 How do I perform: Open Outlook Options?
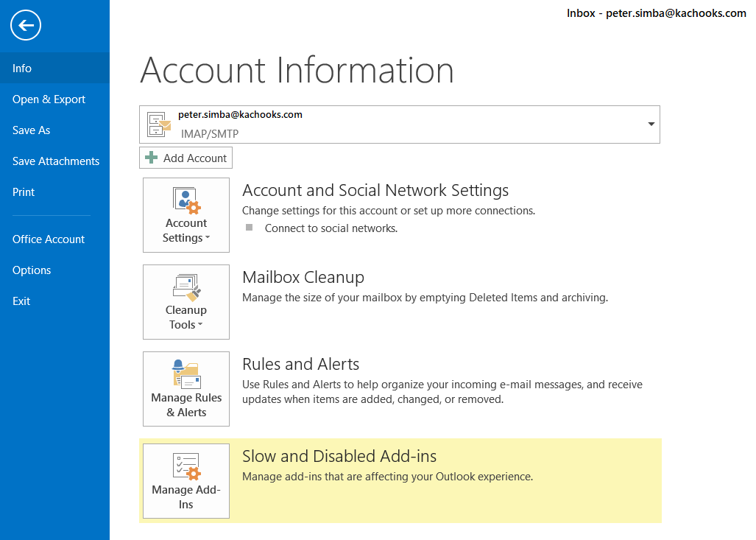click(x=54, y=270)
